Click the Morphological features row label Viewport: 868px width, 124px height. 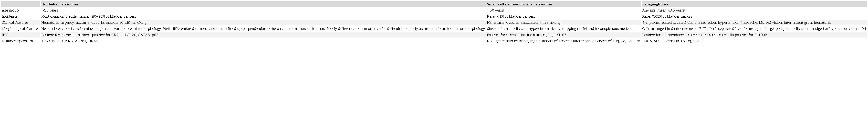(x=21, y=29)
